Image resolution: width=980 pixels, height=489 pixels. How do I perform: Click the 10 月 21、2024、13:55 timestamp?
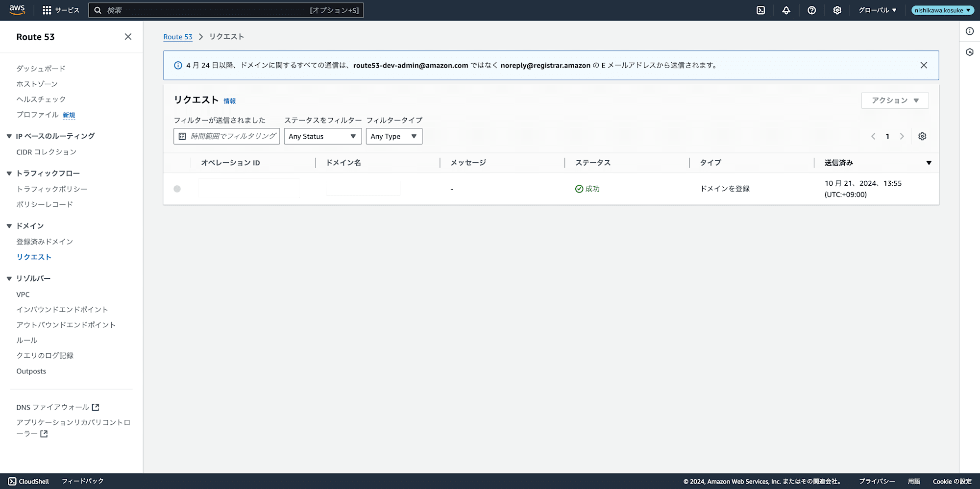pos(863,183)
